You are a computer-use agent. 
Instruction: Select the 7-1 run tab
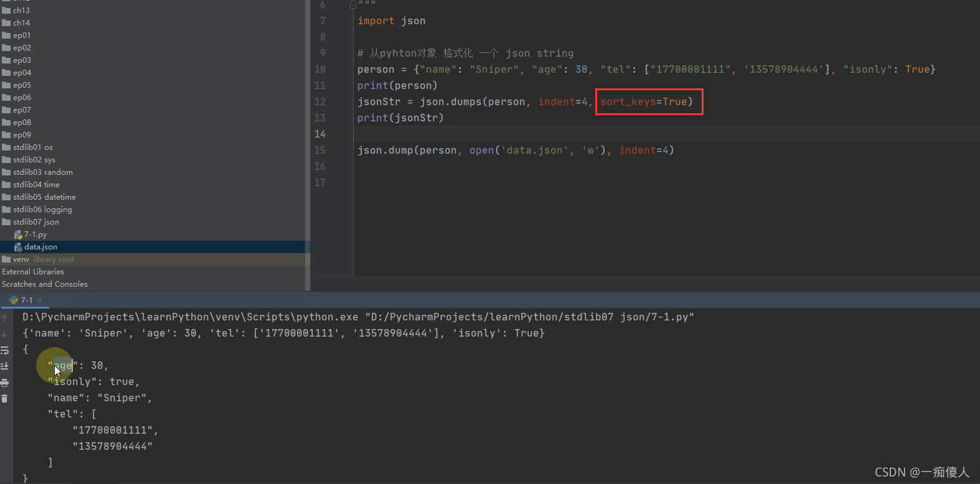point(26,300)
